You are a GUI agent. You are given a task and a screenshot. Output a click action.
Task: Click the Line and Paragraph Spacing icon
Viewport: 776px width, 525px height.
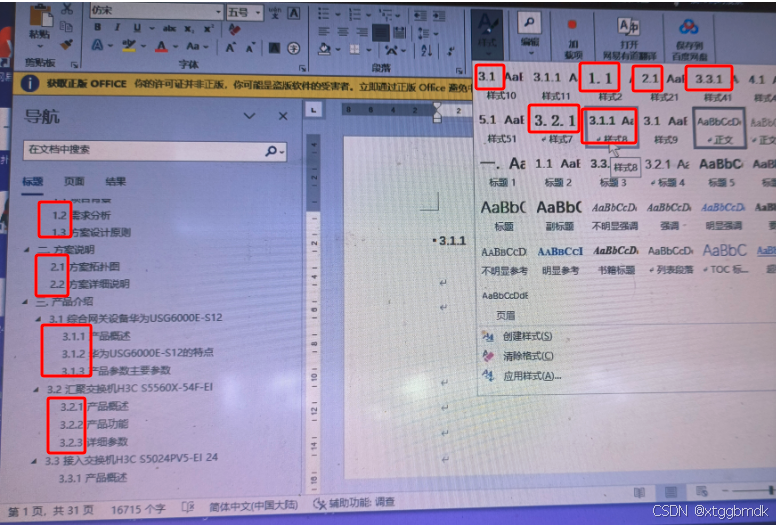[x=424, y=33]
